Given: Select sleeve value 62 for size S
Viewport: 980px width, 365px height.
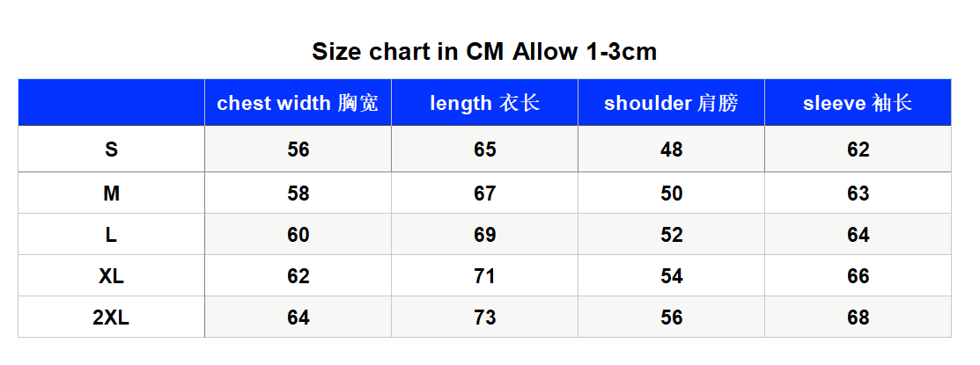Looking at the screenshot, I should [x=858, y=150].
